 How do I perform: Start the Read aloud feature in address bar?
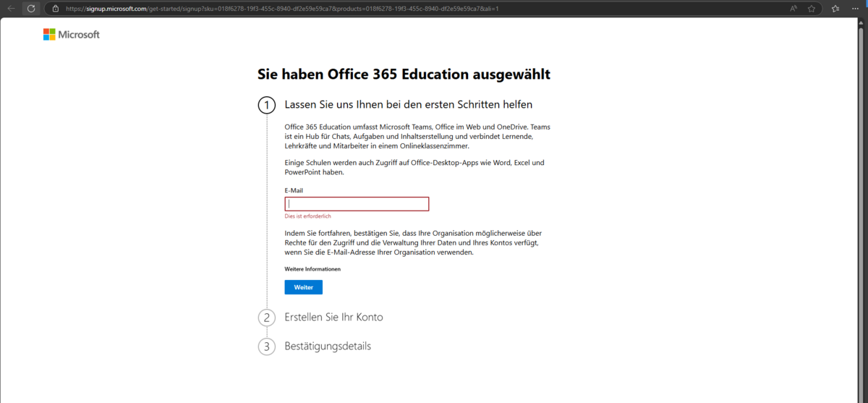click(x=793, y=9)
